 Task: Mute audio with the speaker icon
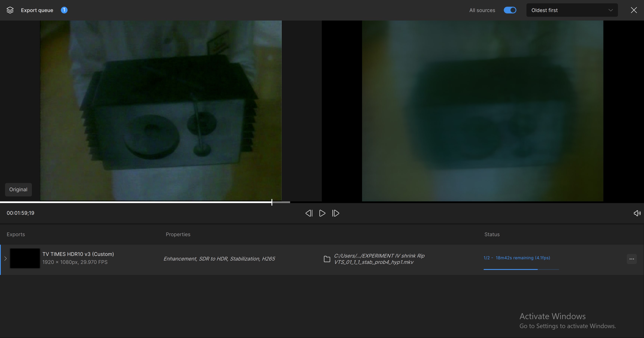[x=637, y=213]
